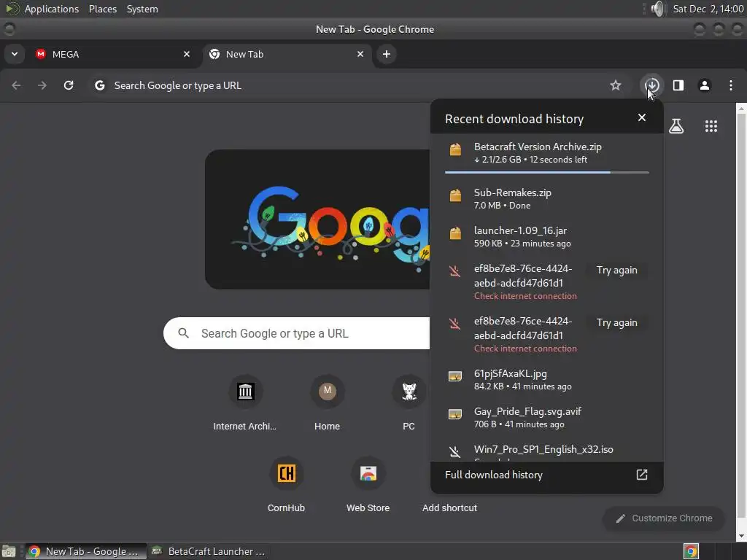This screenshot has width=747, height=560.
Task: Close the MEGA tab
Action: click(187, 54)
